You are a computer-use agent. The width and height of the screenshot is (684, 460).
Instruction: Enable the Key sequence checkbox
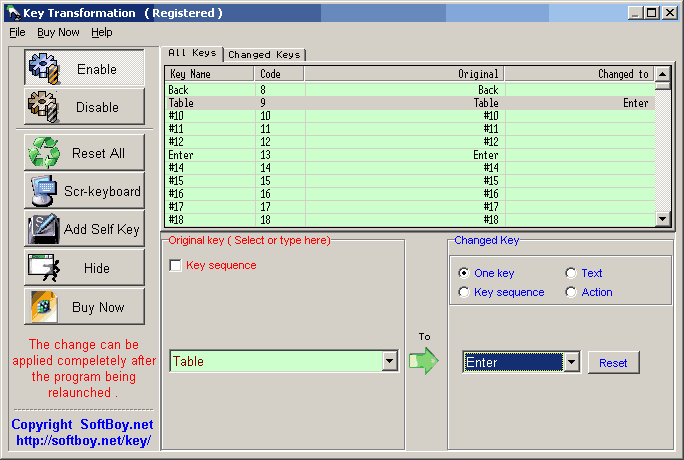[x=176, y=266]
